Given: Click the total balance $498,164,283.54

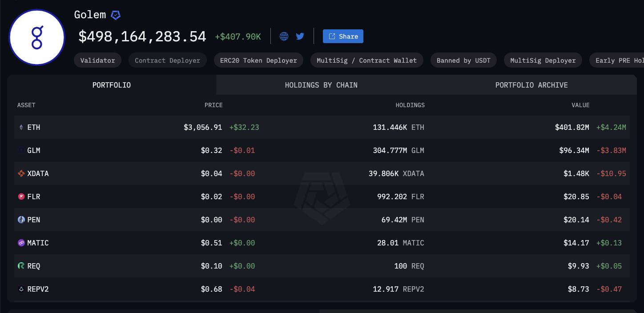Looking at the screenshot, I should [142, 36].
